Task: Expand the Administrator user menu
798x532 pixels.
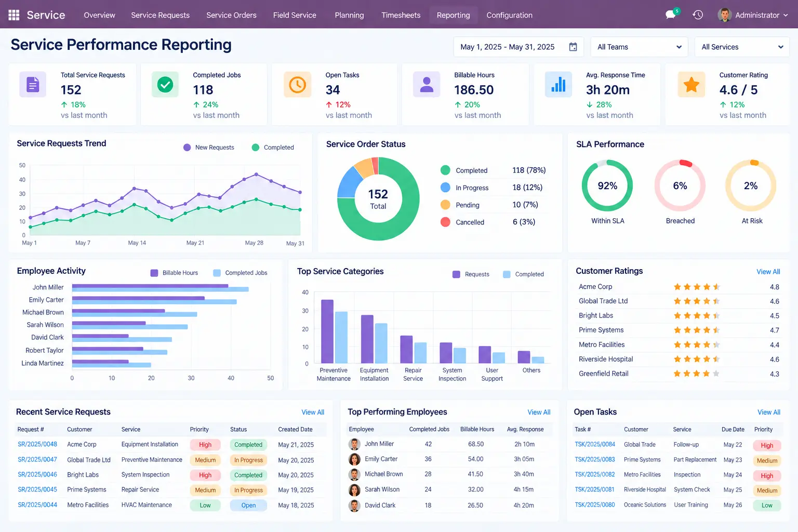Action: (x=753, y=15)
